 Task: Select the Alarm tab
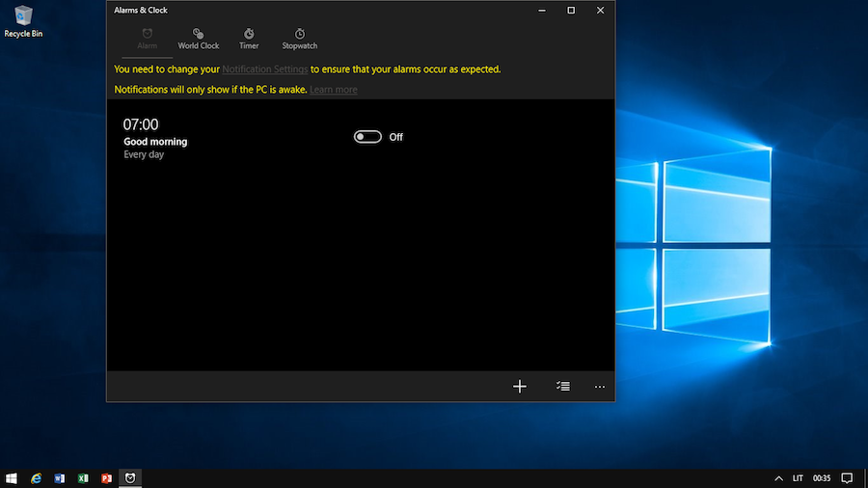click(x=147, y=39)
